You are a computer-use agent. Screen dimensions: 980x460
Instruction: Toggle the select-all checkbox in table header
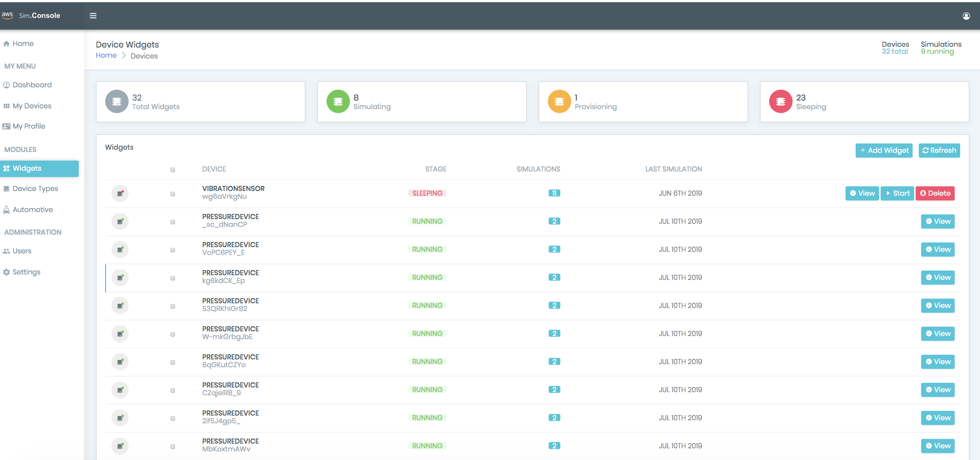tap(173, 170)
